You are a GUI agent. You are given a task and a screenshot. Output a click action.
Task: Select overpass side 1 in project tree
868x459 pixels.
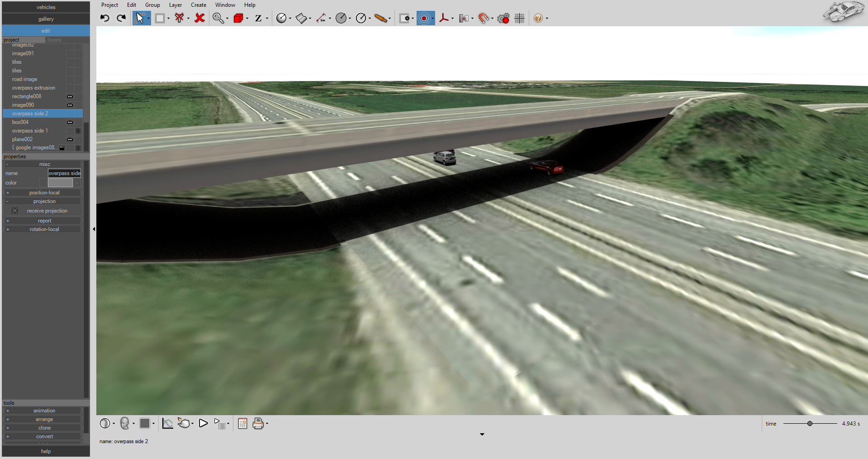coord(30,130)
